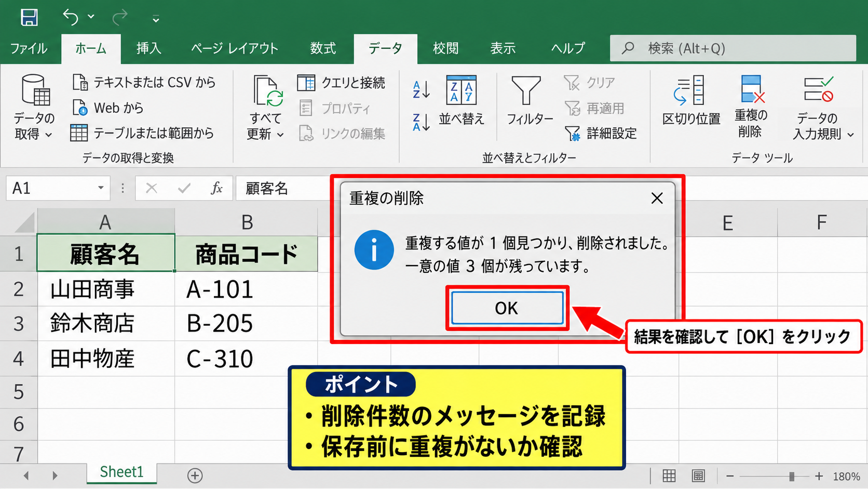Image resolution: width=868 pixels, height=489 pixels.
Task: Switch to the 数式 tab
Action: (x=323, y=48)
